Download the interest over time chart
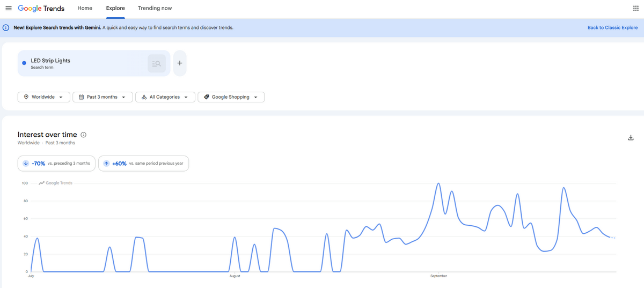 631,138
